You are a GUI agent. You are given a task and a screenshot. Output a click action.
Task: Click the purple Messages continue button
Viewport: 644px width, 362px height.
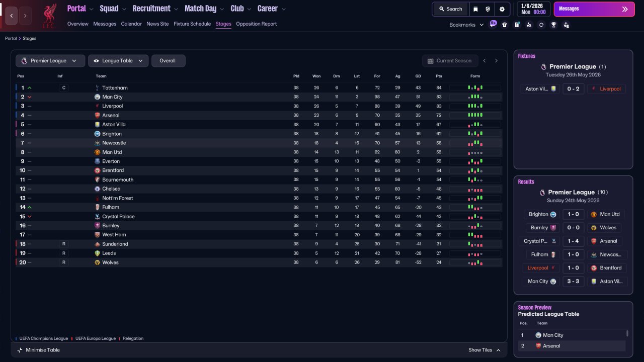pos(594,9)
